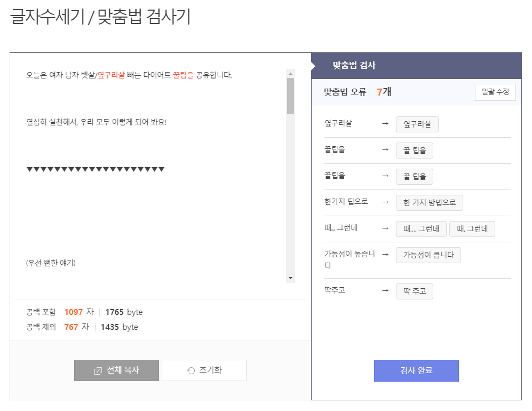Click the arrow icon beside 딱주고 error
The image size is (532, 411).
point(386,291)
